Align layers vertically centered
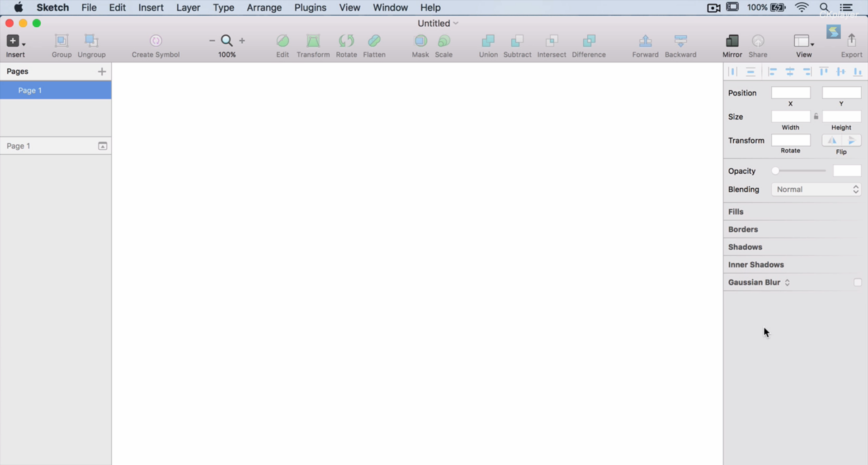 pos(841,71)
